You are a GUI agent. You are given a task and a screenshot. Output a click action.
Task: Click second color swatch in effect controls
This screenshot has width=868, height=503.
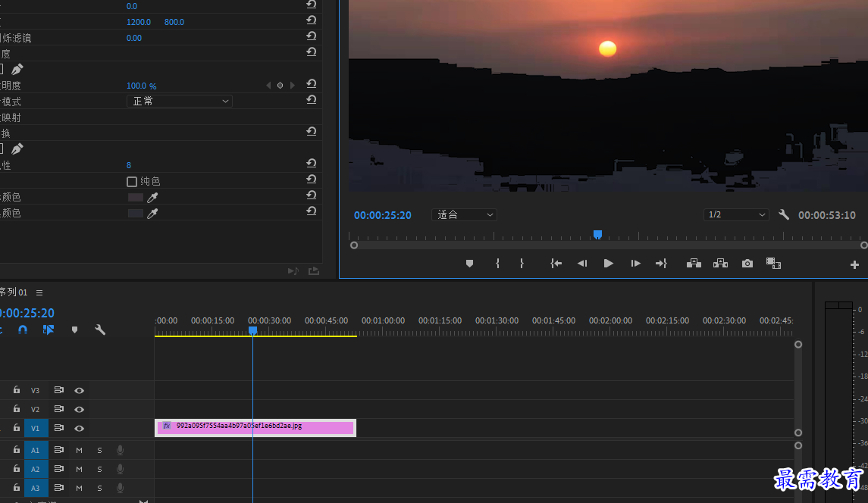point(136,214)
